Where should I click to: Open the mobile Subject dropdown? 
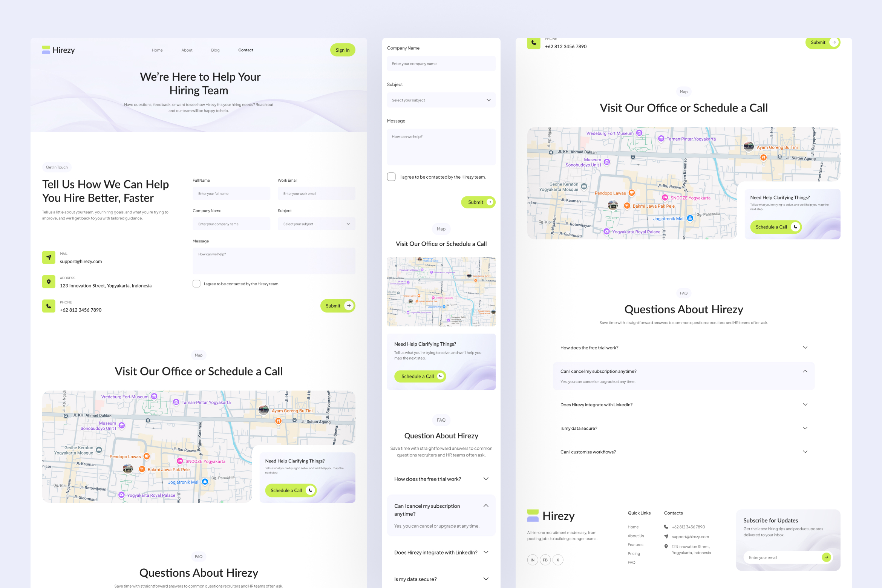(x=441, y=100)
